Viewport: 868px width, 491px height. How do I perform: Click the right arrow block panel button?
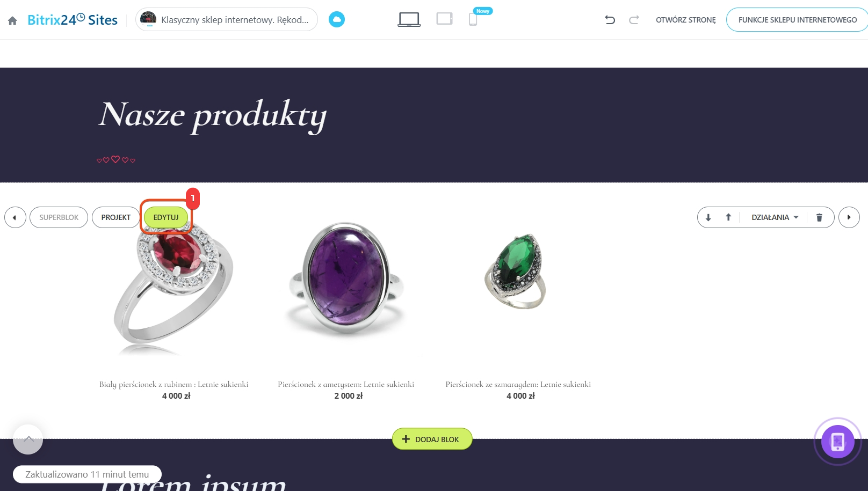pyautogui.click(x=849, y=217)
